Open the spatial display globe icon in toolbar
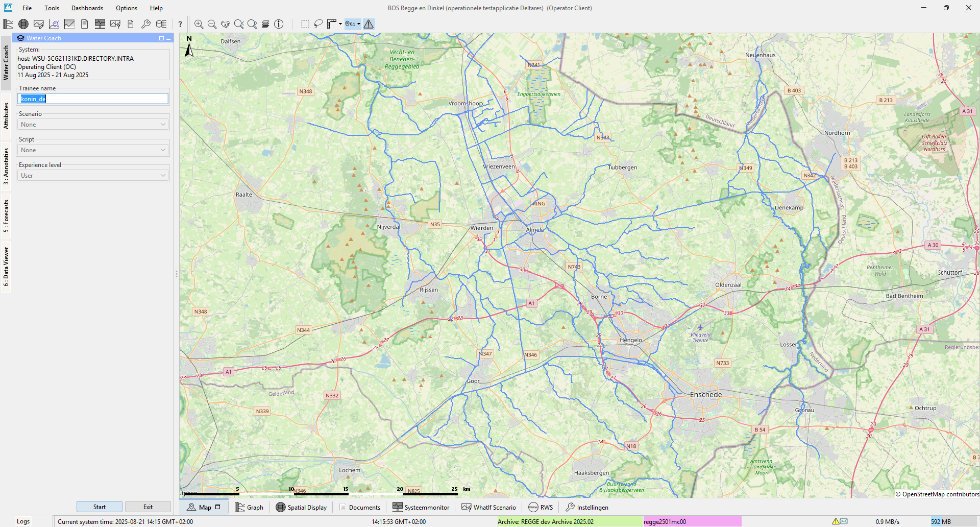This screenshot has width=980, height=527. coord(23,24)
